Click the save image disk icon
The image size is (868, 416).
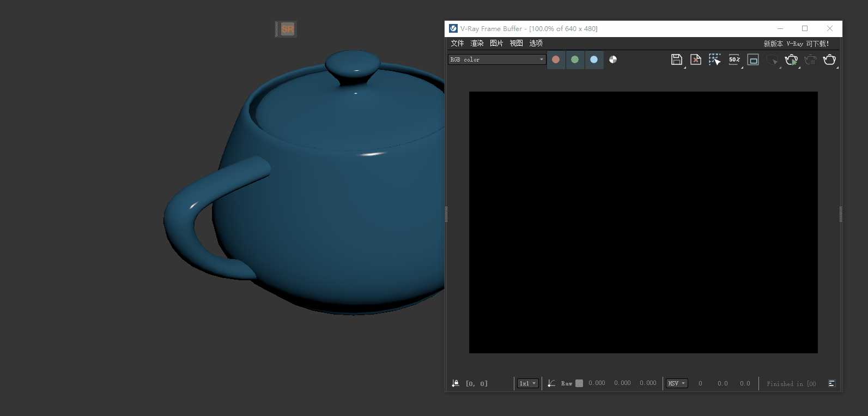(676, 60)
